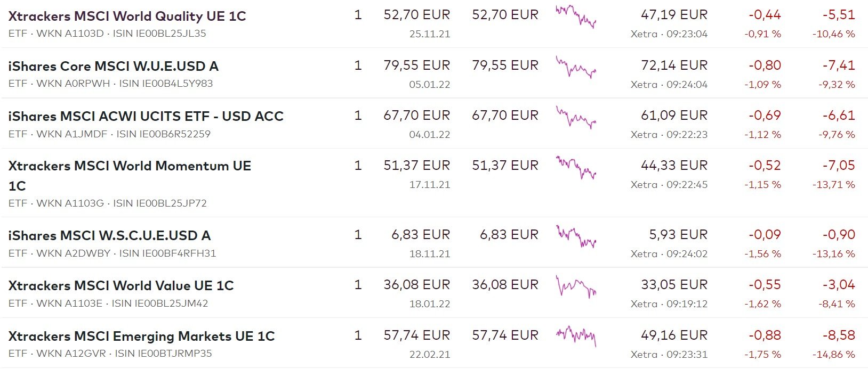Click the iShares W.S.C.U.E. sparkline chart
Image resolution: width=868 pixels, height=369 pixels.
tap(575, 236)
